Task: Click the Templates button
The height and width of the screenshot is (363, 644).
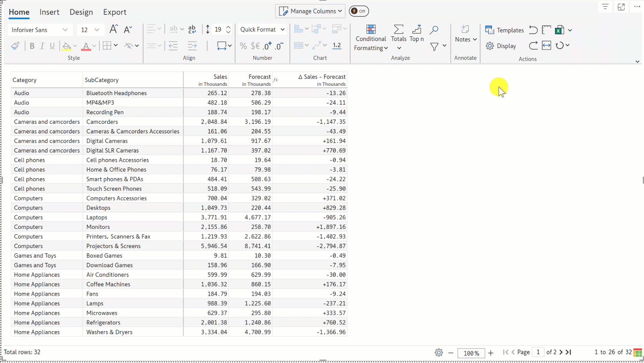Action: 504,30
